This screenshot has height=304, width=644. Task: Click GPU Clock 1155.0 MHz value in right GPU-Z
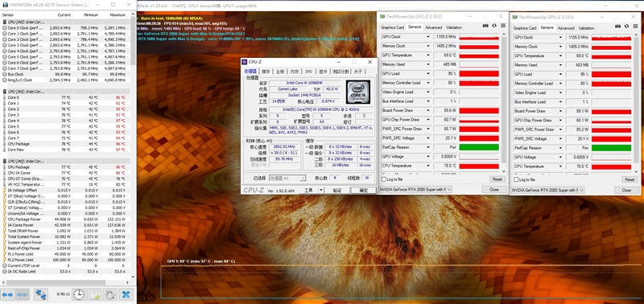click(577, 37)
